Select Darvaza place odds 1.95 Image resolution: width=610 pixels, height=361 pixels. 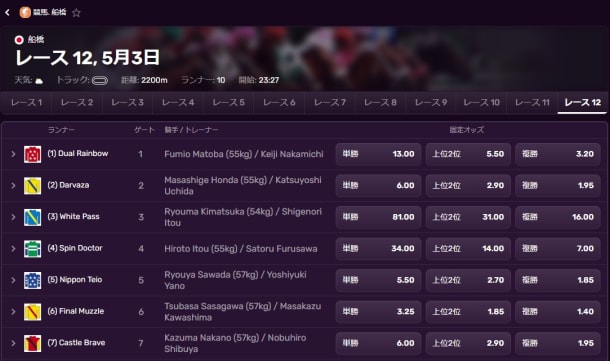pyautogui.click(x=558, y=186)
